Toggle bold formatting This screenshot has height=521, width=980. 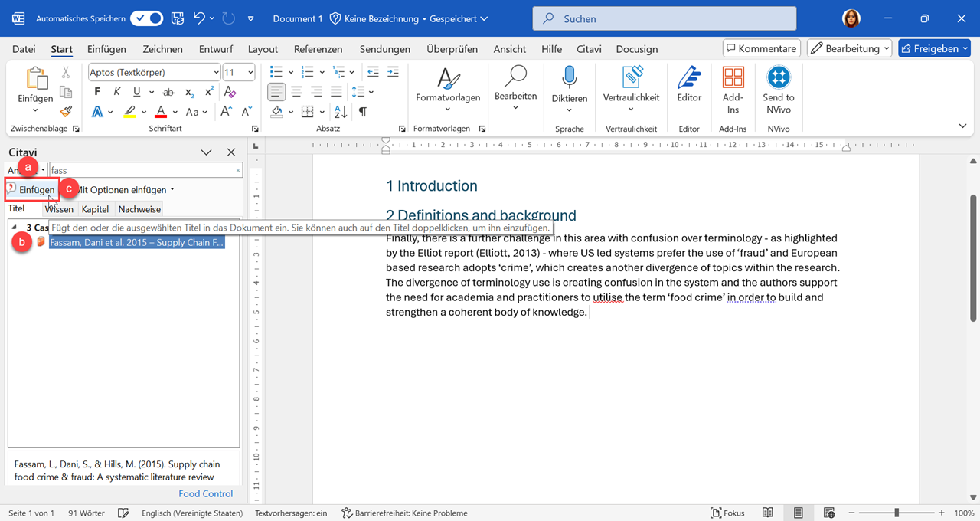tap(97, 92)
